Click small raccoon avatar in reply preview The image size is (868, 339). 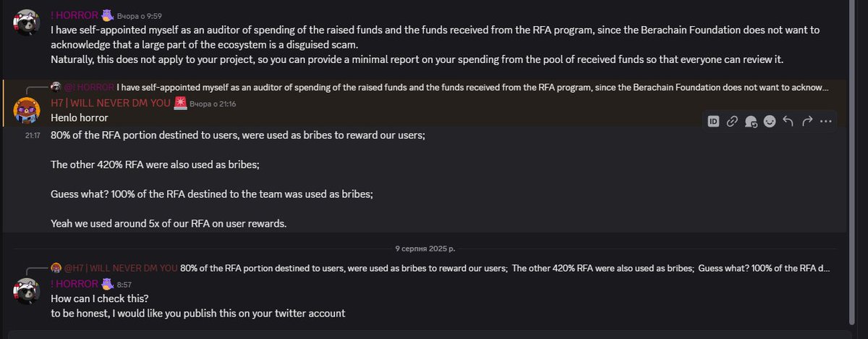(x=56, y=87)
